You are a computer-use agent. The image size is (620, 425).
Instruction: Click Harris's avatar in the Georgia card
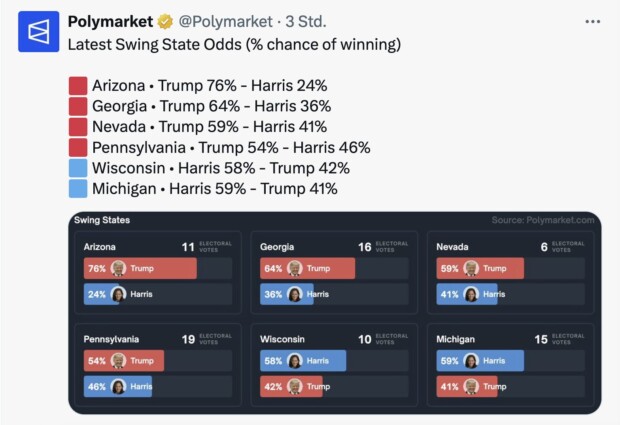click(295, 295)
